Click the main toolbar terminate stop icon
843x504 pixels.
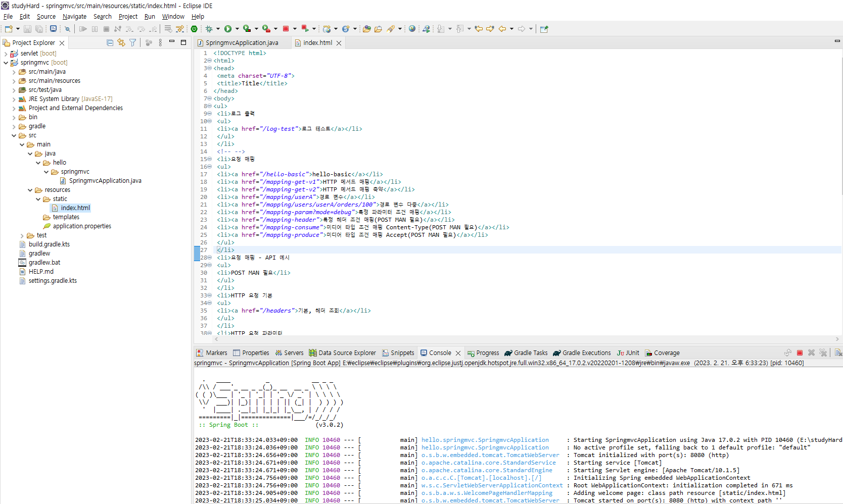click(286, 29)
